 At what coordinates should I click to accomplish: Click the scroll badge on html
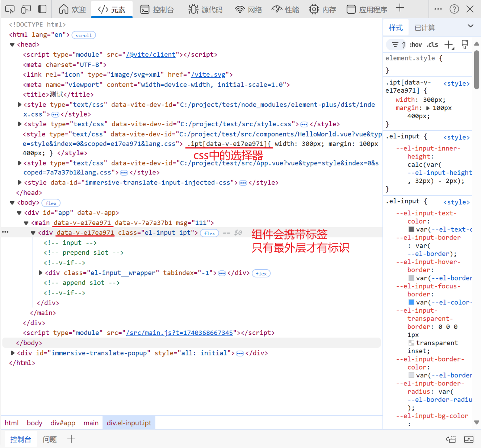click(x=84, y=35)
